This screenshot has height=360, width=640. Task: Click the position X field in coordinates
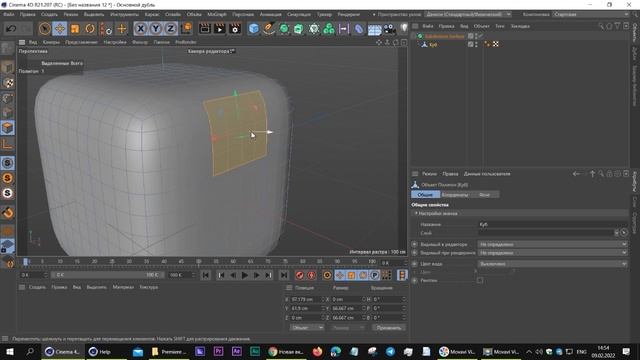coord(307,299)
